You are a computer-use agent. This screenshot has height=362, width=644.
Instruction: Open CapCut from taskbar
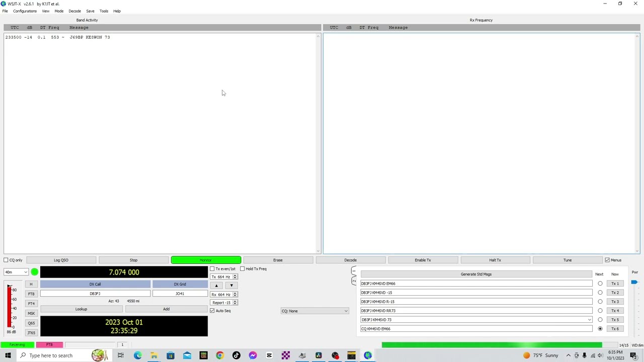tap(269, 355)
